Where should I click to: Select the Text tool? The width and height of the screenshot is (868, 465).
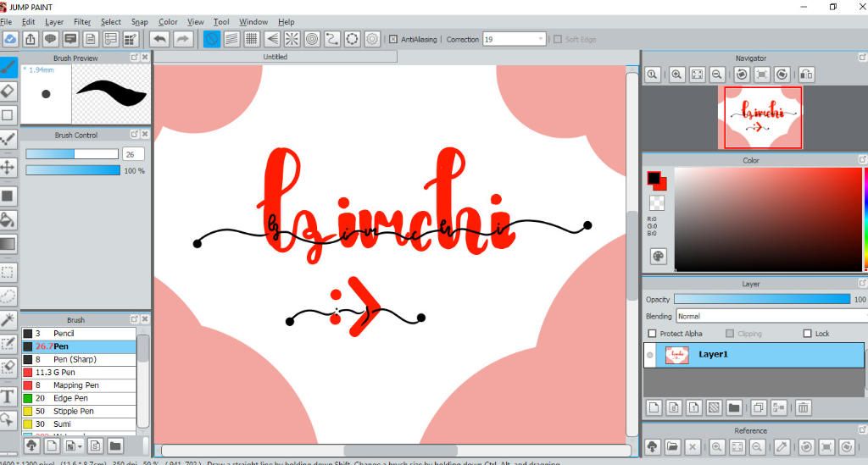[x=8, y=396]
